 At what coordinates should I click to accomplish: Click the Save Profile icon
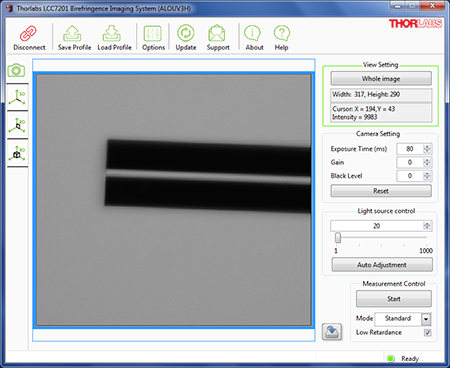click(x=72, y=33)
